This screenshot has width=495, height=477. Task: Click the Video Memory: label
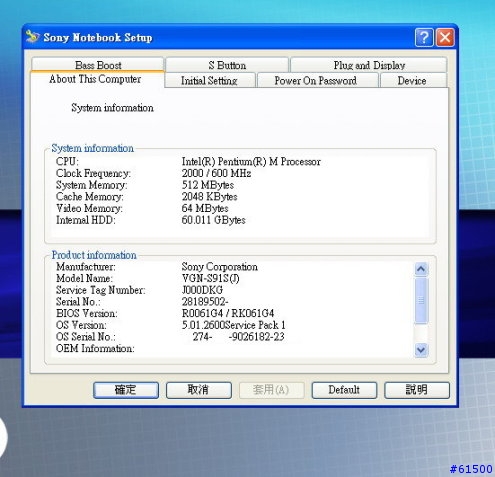click(x=89, y=208)
